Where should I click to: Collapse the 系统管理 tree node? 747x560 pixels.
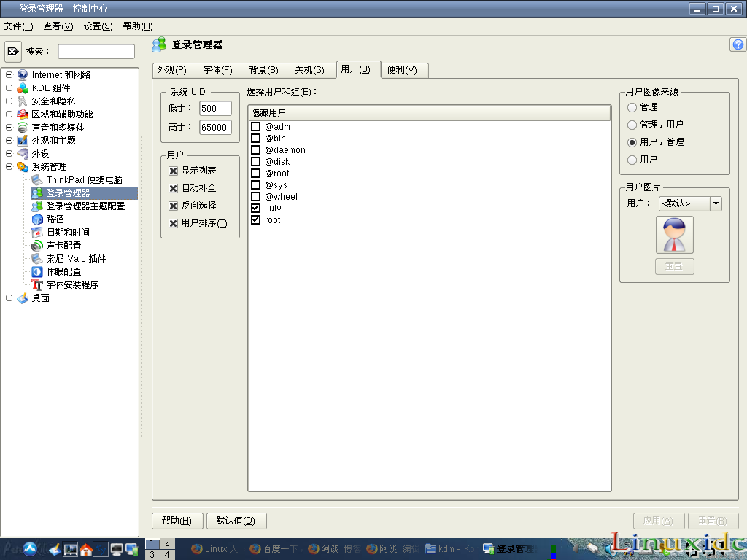tap(7, 166)
